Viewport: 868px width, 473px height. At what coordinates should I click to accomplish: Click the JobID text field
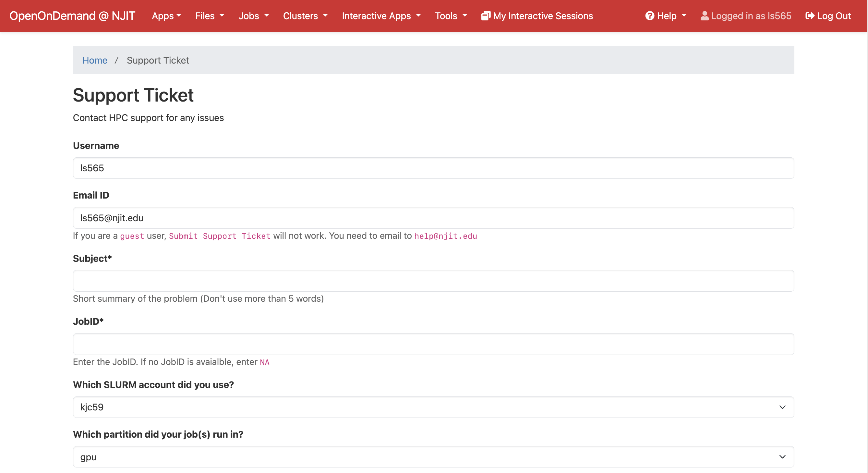pos(433,344)
